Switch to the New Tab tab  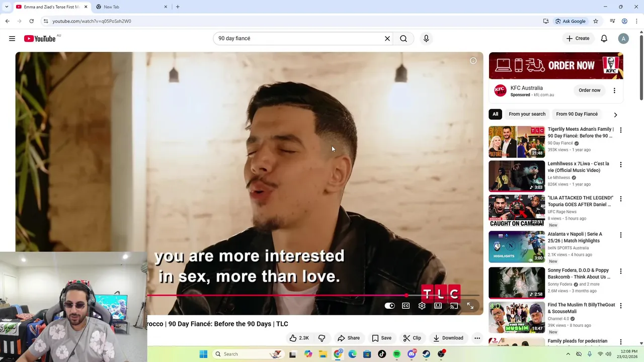coord(131,7)
